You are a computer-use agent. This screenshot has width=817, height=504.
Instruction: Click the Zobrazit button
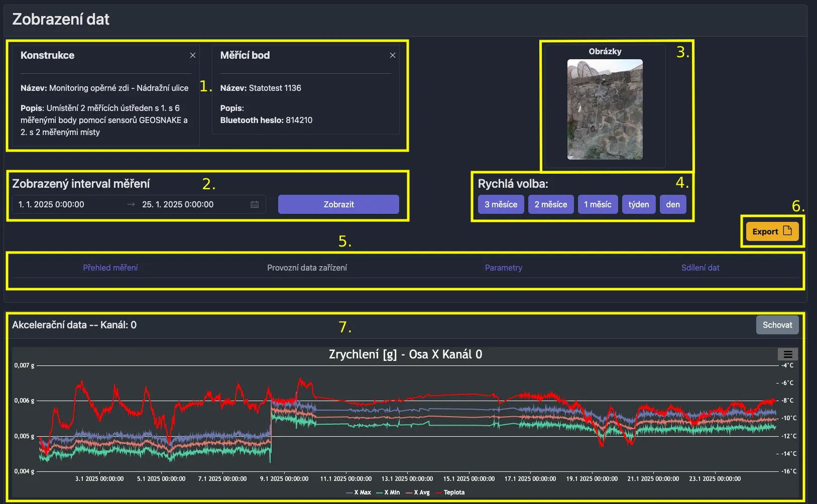point(339,204)
